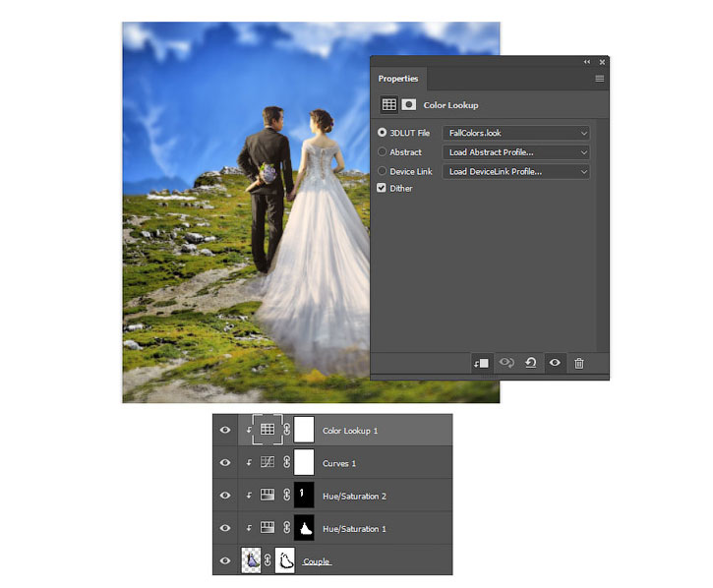Select the Color Lookup 1 layer name

pos(350,431)
